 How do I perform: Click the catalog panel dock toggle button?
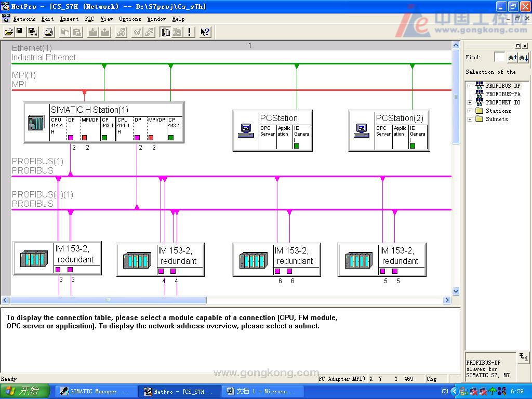pyautogui.click(x=518, y=46)
